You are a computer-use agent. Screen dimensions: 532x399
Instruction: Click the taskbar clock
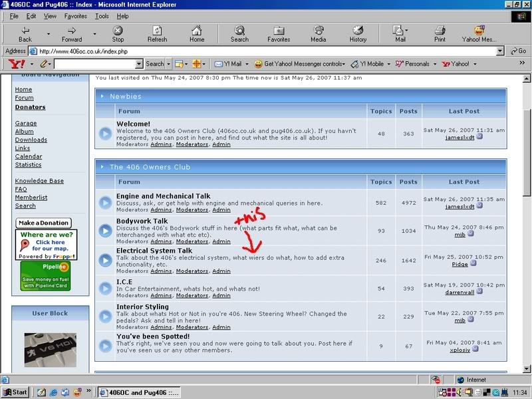coord(519,393)
